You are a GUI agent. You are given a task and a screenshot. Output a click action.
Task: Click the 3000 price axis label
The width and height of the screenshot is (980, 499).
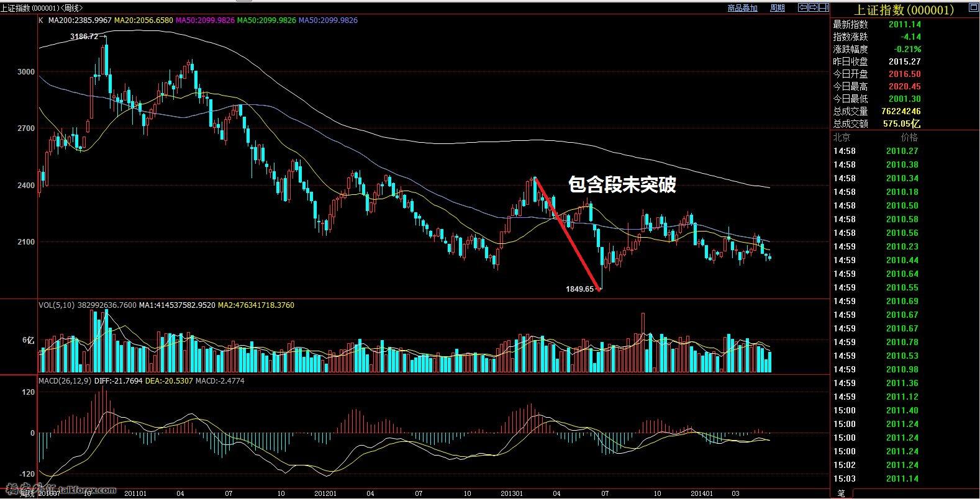coord(26,72)
